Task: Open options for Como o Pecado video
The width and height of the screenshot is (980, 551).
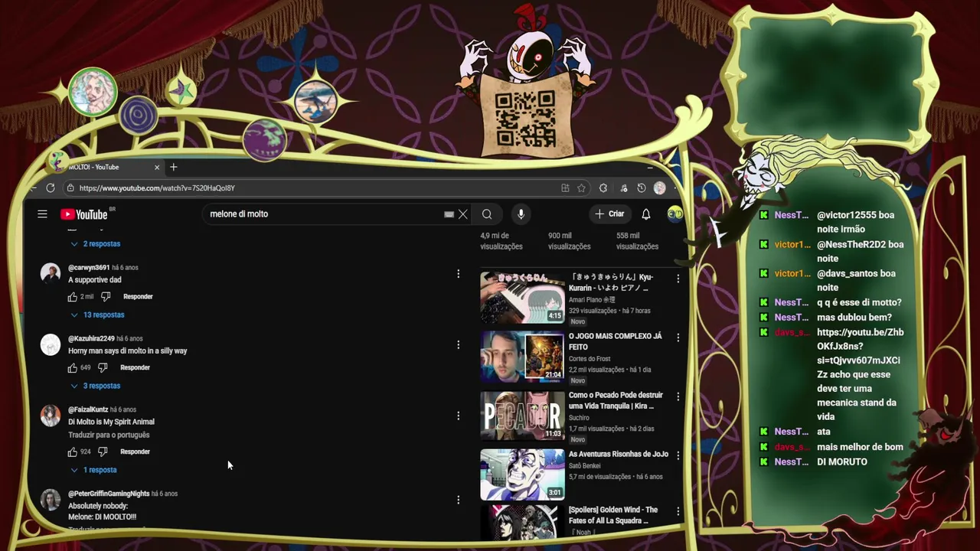Action: click(x=678, y=396)
